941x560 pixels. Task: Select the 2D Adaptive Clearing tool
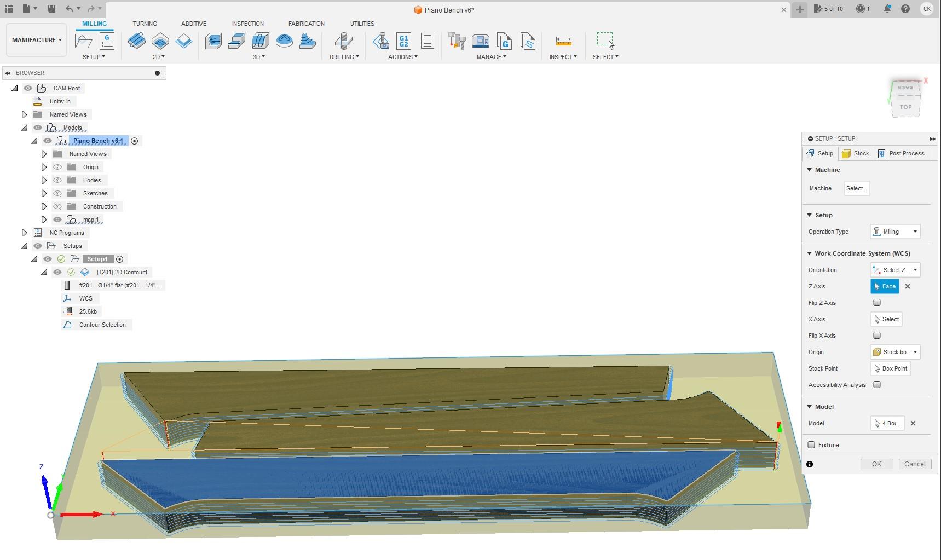click(x=137, y=40)
